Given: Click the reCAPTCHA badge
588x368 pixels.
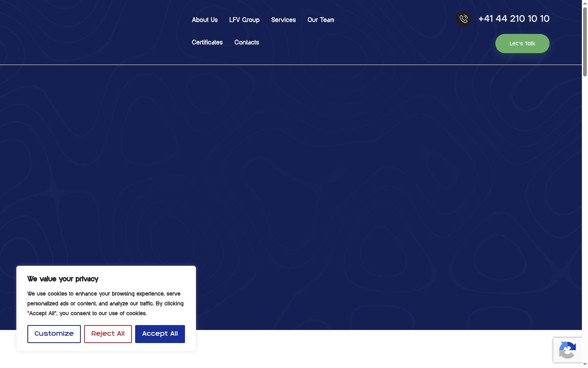Looking at the screenshot, I should pyautogui.click(x=568, y=350).
